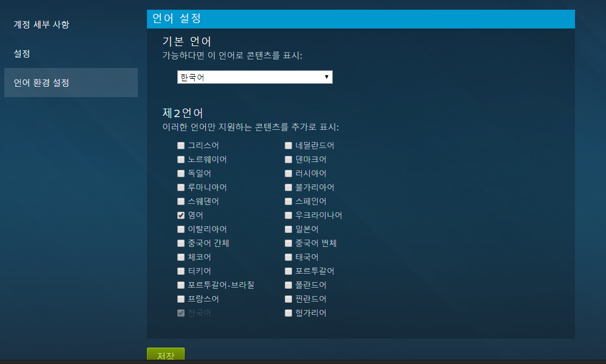Click the 제2언어 heading
Screen dimensions: 606x364
pyautogui.click(x=183, y=113)
